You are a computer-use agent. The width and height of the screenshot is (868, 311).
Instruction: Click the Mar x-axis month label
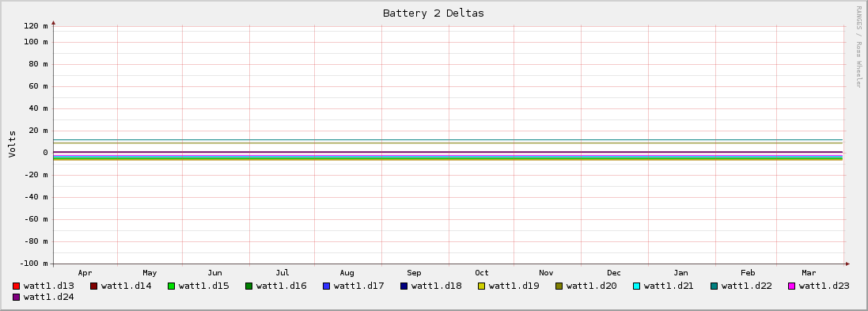(809, 273)
